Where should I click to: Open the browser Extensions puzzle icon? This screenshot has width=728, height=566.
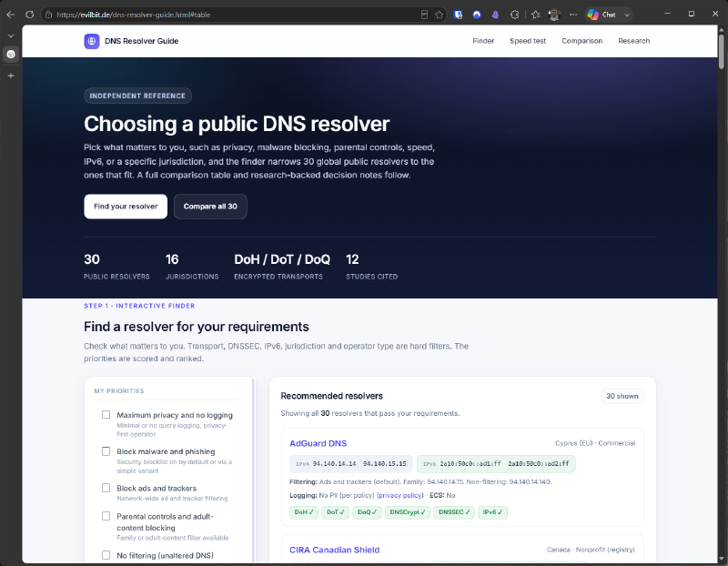click(x=514, y=15)
